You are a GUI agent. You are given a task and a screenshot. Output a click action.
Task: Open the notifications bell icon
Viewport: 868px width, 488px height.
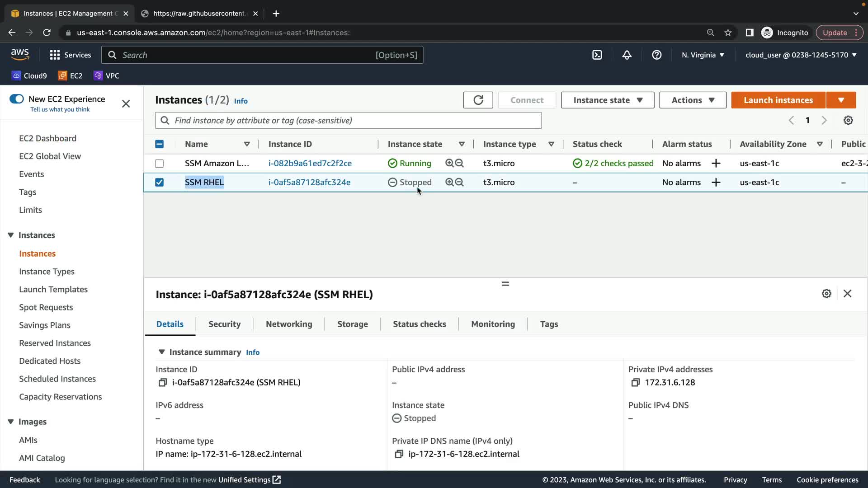[627, 55]
